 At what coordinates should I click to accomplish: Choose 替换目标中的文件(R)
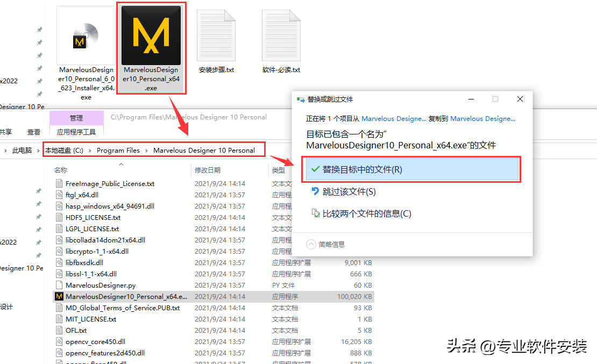[x=412, y=169]
